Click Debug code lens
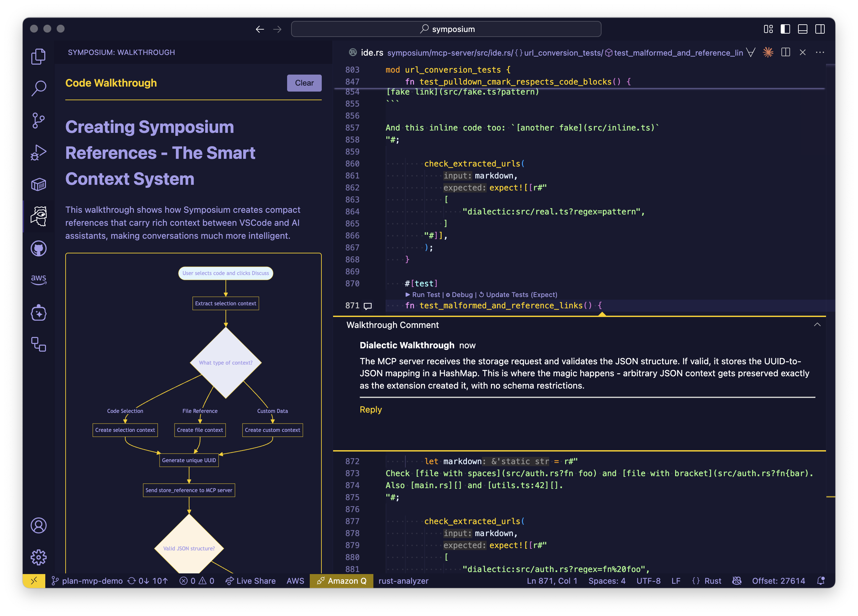The image size is (858, 616). pyautogui.click(x=459, y=295)
